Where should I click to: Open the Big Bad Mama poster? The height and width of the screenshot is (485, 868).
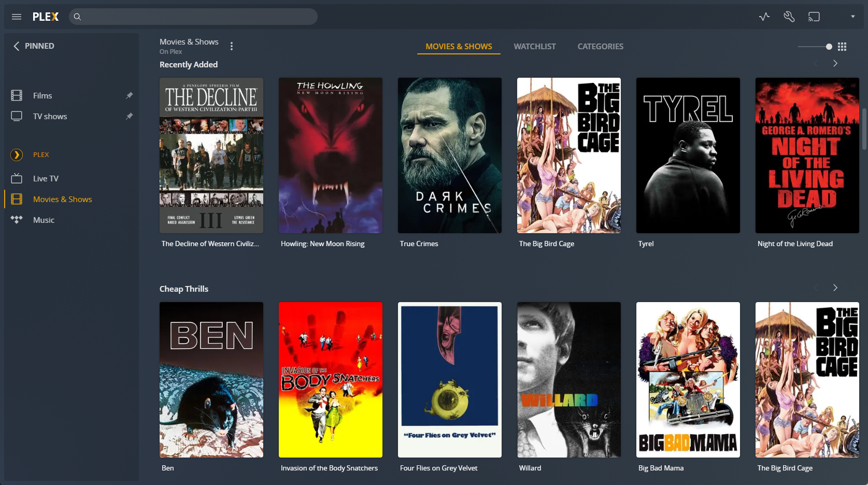[688, 380]
